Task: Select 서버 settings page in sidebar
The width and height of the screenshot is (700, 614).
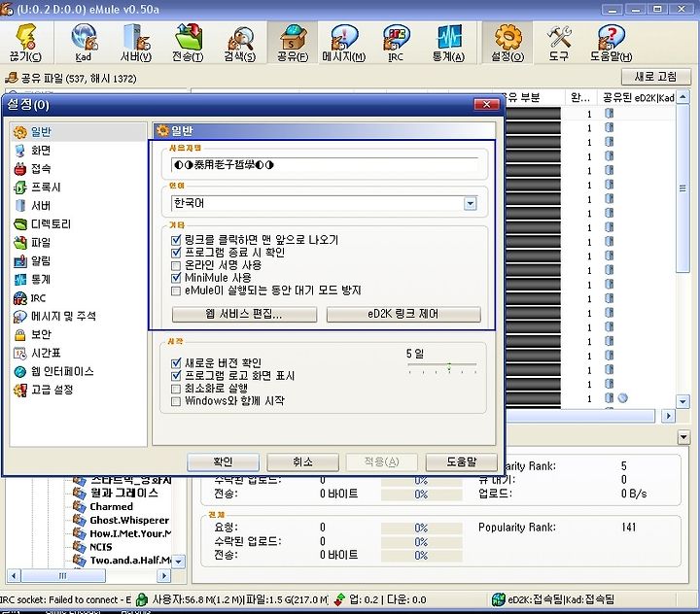Action: click(x=33, y=206)
